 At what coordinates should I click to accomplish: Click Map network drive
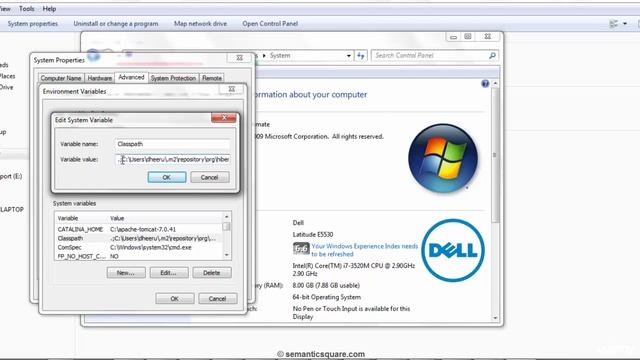(x=200, y=24)
